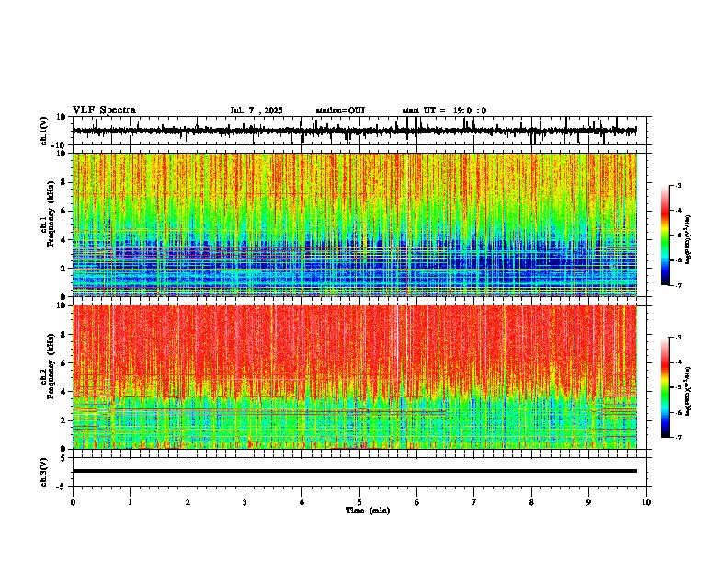Click the time axis tick label "10" under the plots
This screenshot has width=728, height=563.
tap(646, 502)
